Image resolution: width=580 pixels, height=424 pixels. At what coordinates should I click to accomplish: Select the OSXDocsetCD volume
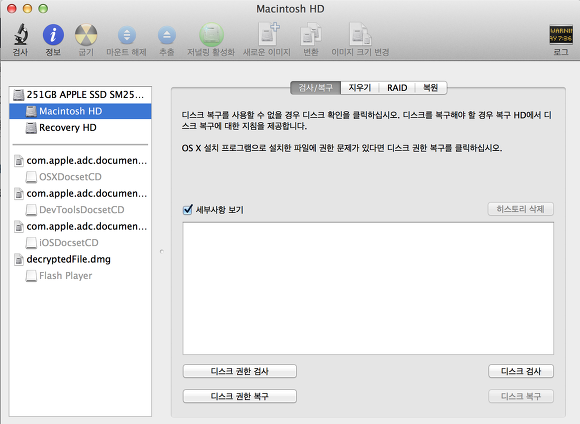[x=80, y=177]
